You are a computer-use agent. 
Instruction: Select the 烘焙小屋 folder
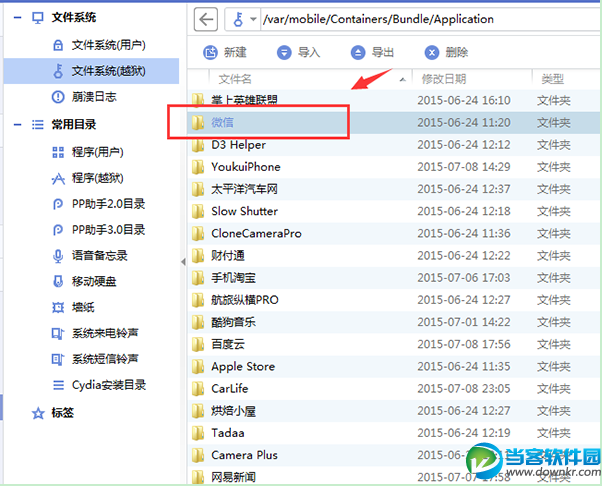click(x=233, y=411)
